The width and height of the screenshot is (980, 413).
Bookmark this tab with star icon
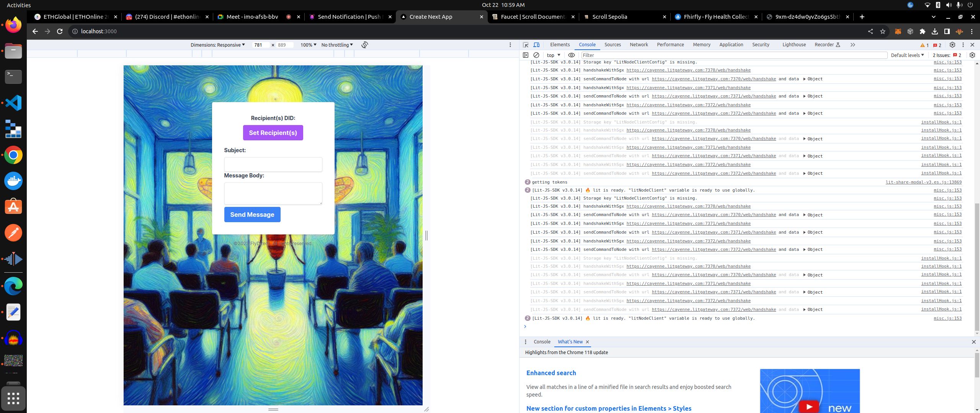[x=882, y=31]
